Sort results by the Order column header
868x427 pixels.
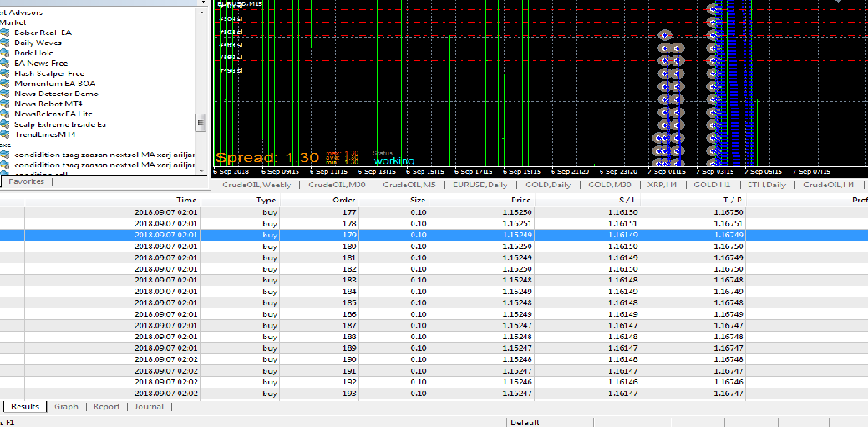pos(319,201)
